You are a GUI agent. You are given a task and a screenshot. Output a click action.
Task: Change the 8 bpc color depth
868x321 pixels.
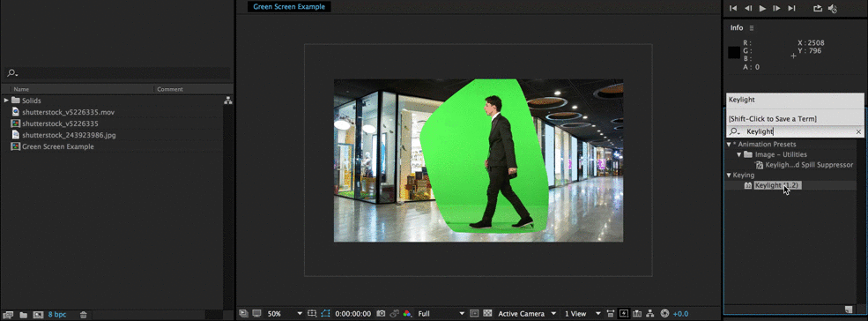[57, 314]
